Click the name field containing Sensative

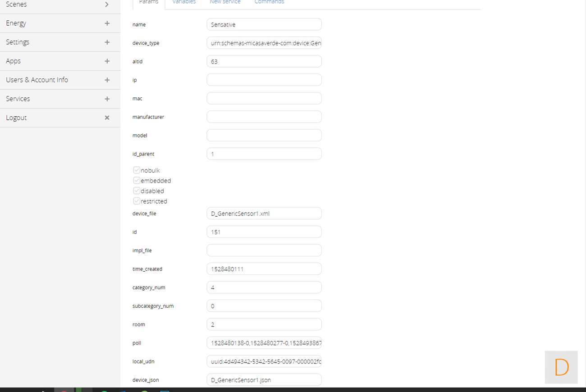coord(264,24)
